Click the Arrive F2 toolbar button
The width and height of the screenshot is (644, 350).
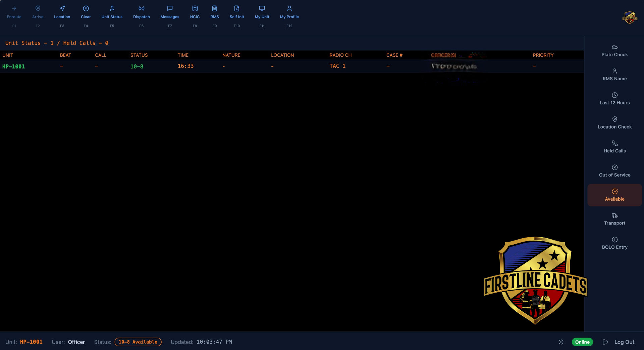click(38, 16)
